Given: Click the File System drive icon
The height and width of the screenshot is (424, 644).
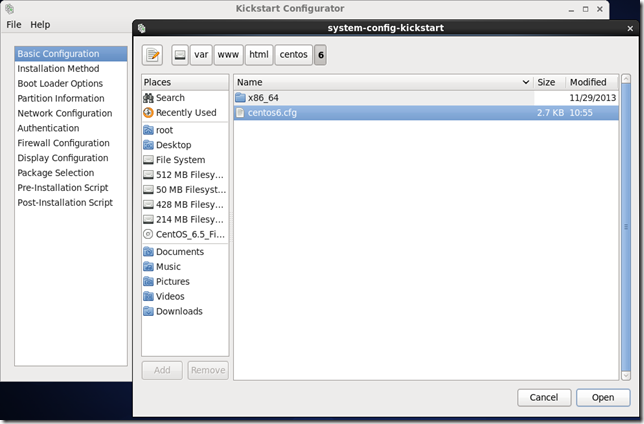Looking at the screenshot, I should point(148,160).
